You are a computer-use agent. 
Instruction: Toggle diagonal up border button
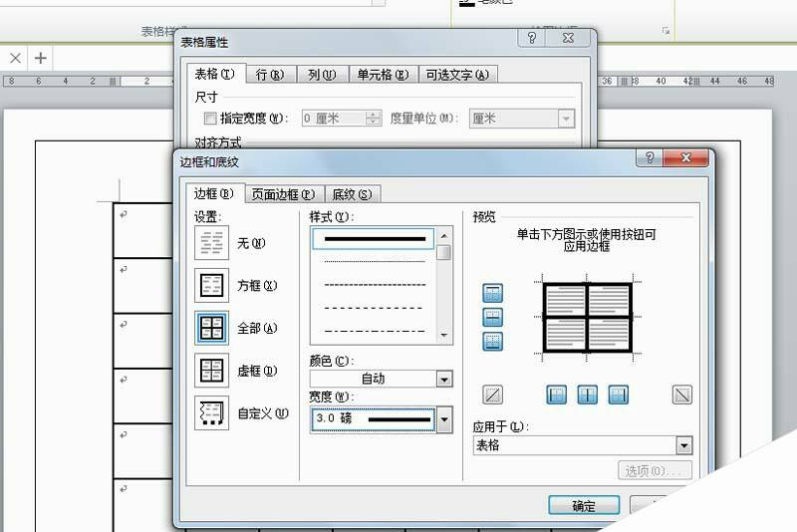492,395
